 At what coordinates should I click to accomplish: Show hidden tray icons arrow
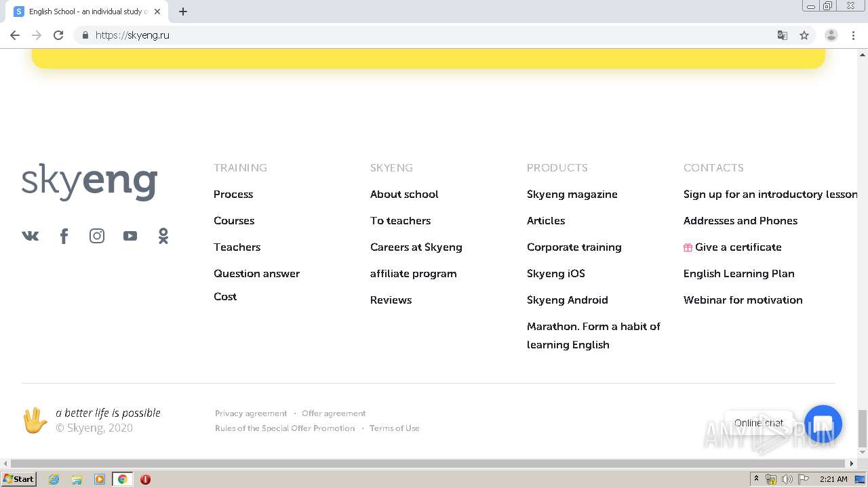click(757, 479)
